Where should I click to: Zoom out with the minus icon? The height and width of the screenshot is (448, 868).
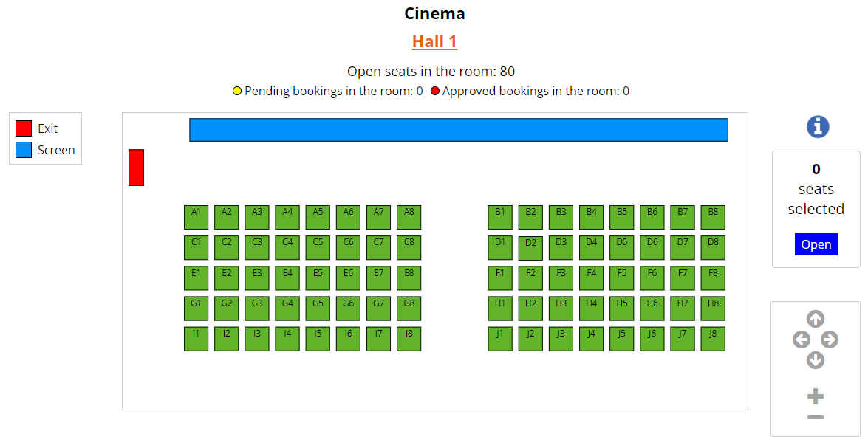[816, 417]
